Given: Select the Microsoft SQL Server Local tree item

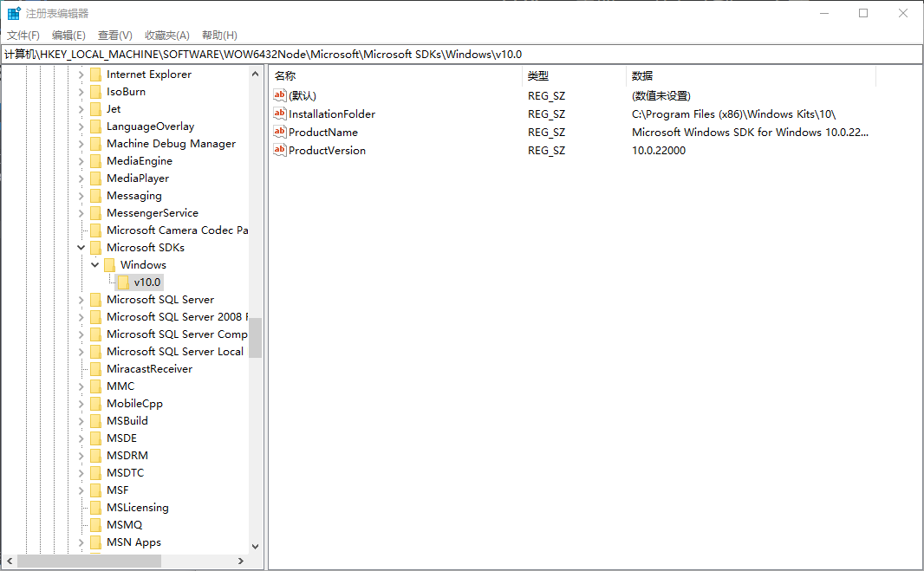Looking at the screenshot, I should click(175, 352).
